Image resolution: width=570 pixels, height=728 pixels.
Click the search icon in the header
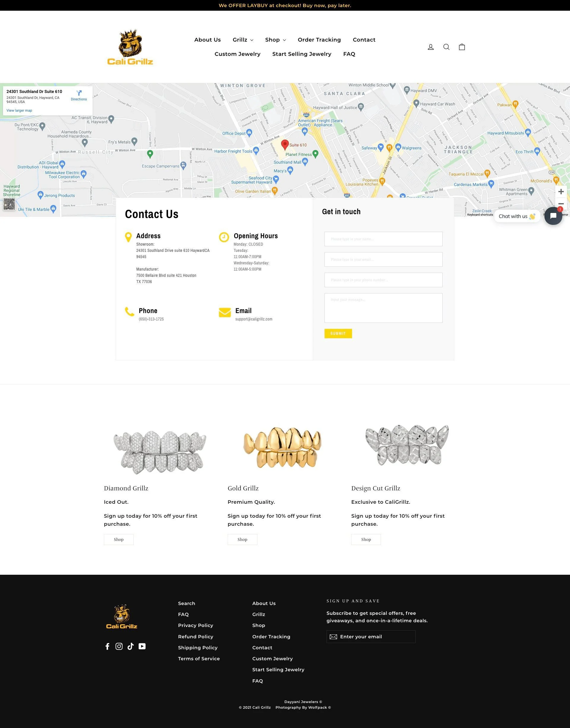pyautogui.click(x=446, y=47)
